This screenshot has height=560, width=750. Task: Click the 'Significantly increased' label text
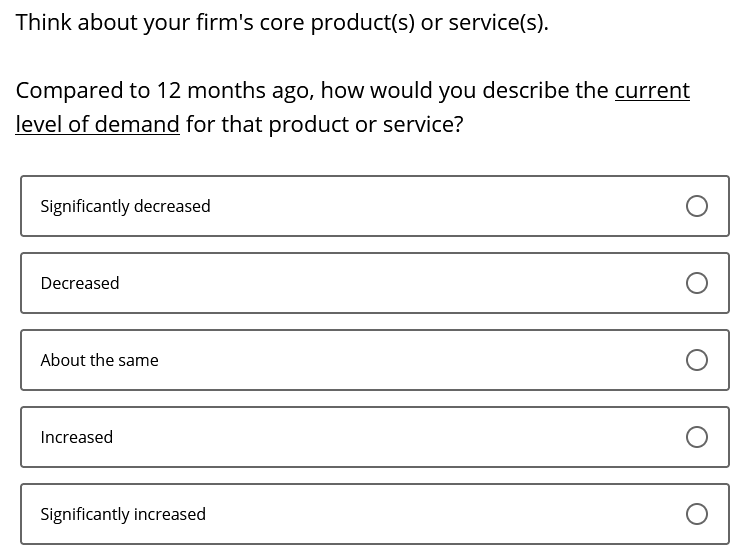pyautogui.click(x=123, y=515)
